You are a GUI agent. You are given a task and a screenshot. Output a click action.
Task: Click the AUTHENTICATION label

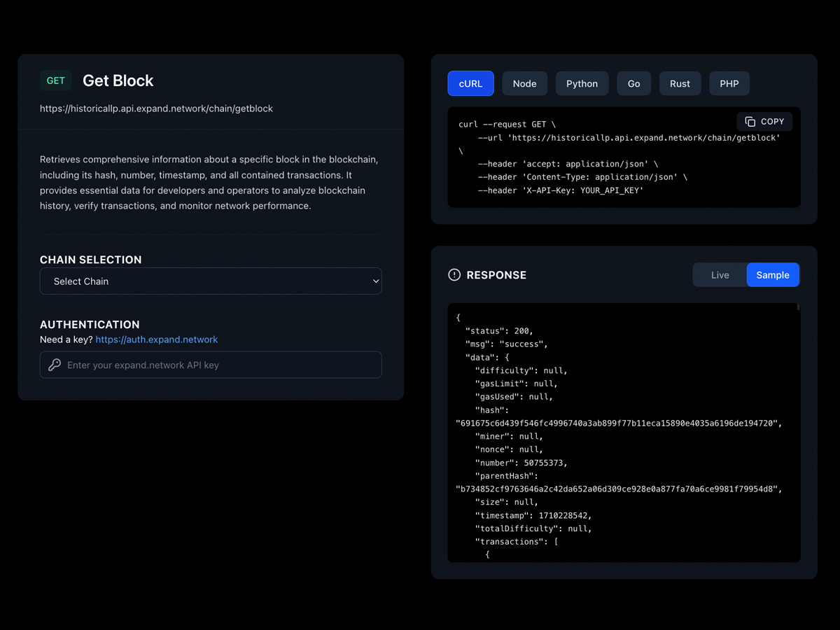pos(90,325)
